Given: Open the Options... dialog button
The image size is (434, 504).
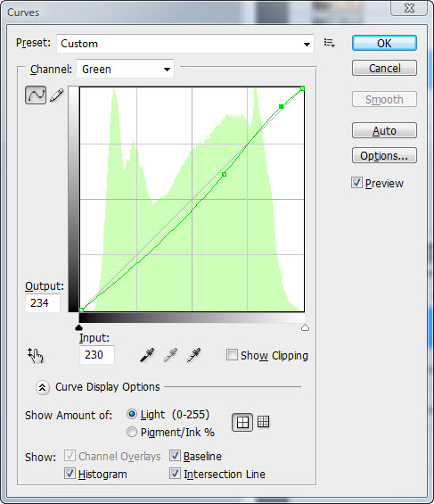Looking at the screenshot, I should [384, 155].
